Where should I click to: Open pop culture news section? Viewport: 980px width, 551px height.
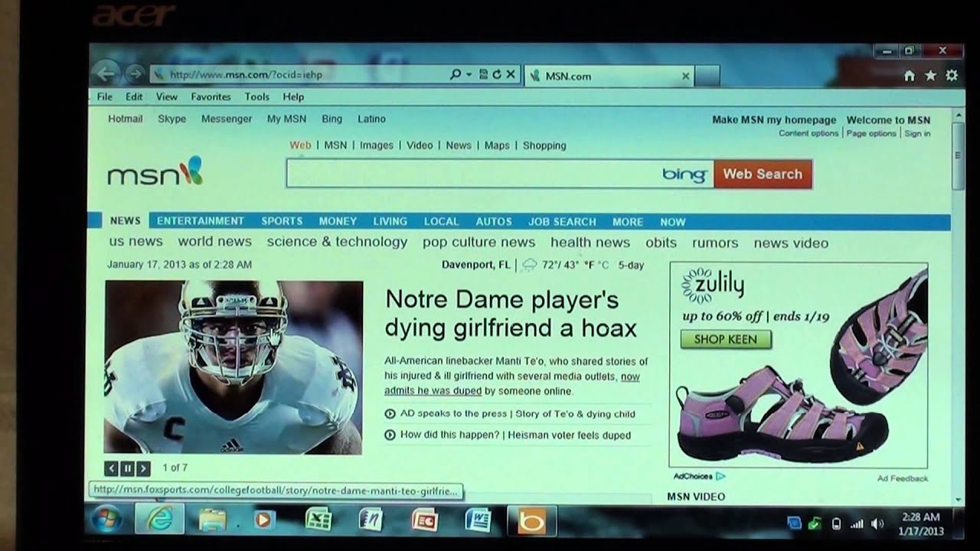coord(479,242)
